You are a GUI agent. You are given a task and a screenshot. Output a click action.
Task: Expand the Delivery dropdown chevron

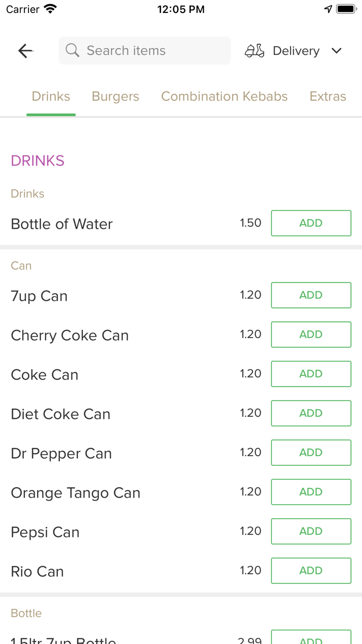[337, 51]
